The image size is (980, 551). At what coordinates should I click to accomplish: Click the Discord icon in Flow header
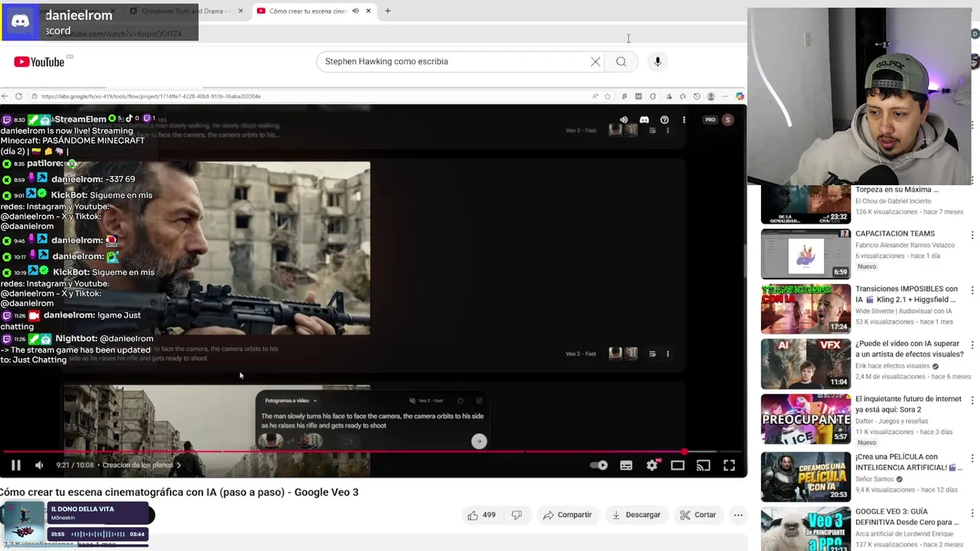tap(644, 120)
